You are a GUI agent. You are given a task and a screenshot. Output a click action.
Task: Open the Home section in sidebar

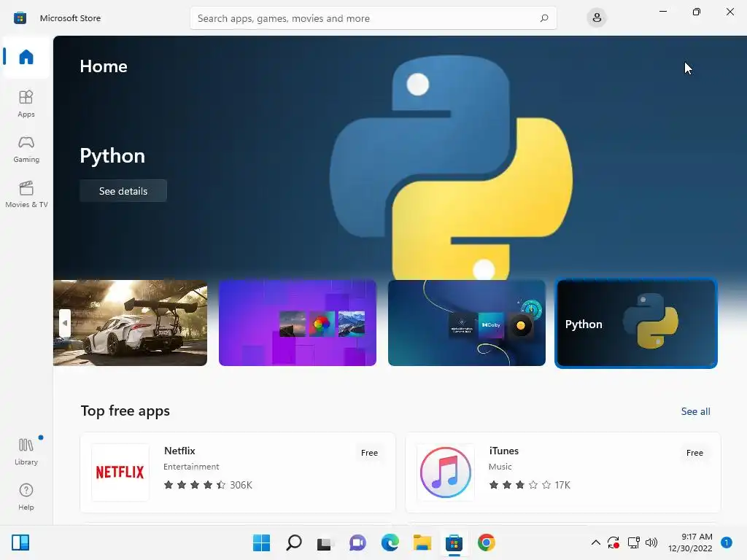26,57
